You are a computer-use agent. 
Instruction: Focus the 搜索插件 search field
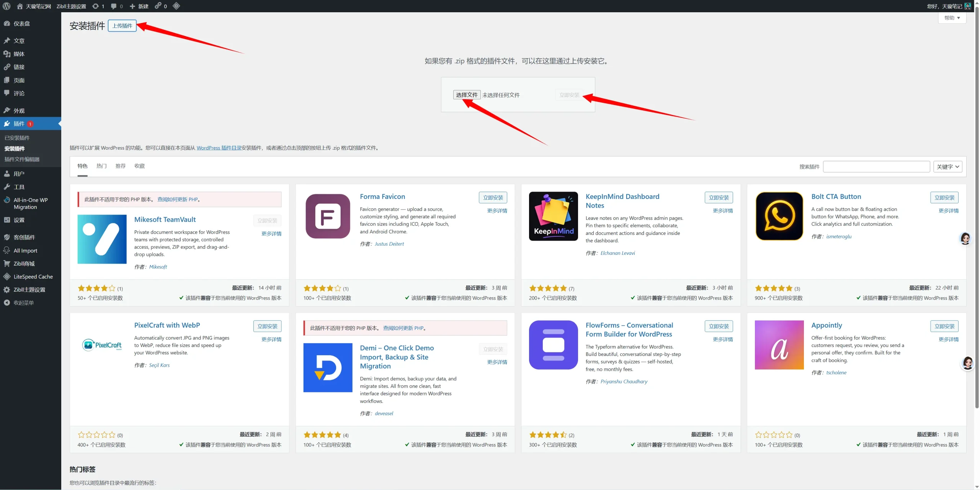click(x=876, y=167)
